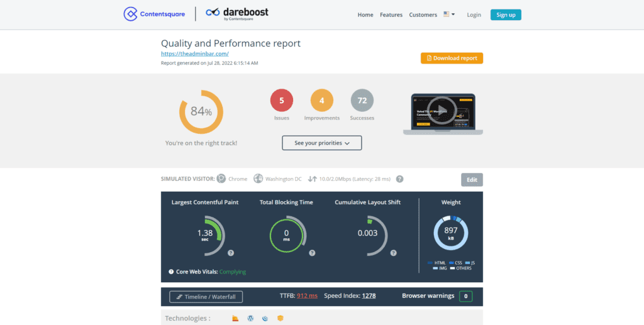
Task: Click the You're on the right track text
Action: coord(201,143)
